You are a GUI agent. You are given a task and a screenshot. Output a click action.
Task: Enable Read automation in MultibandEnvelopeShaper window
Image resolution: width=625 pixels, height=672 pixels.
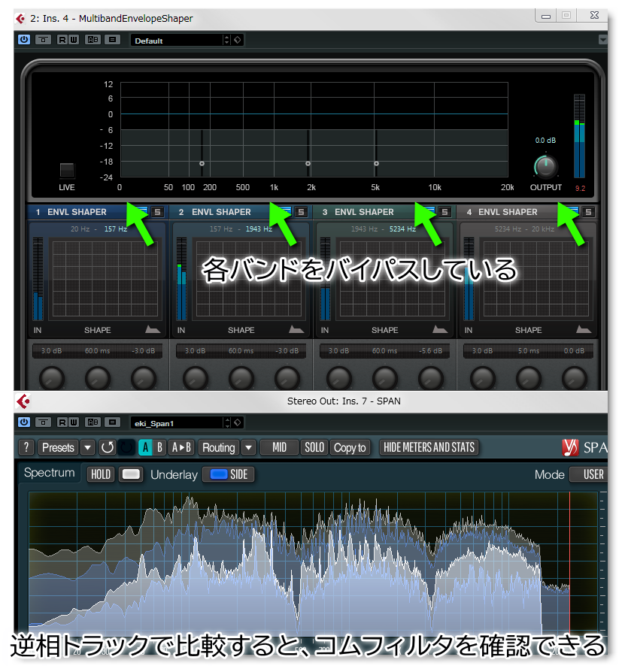62,40
